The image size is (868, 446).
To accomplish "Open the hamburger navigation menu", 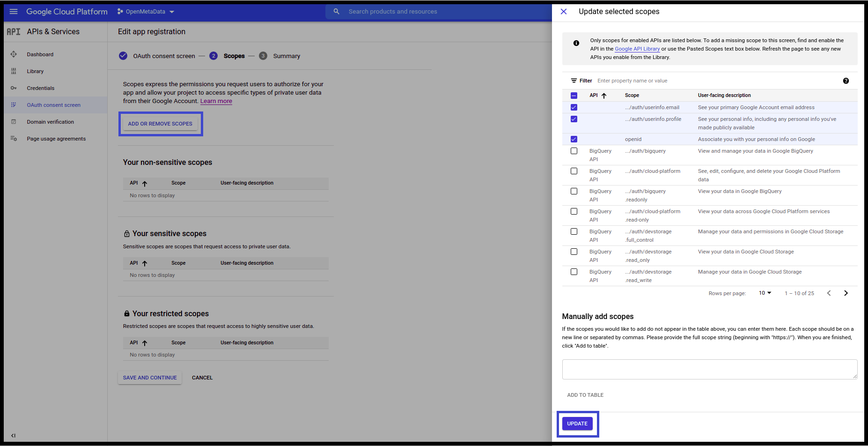I will pos(14,12).
